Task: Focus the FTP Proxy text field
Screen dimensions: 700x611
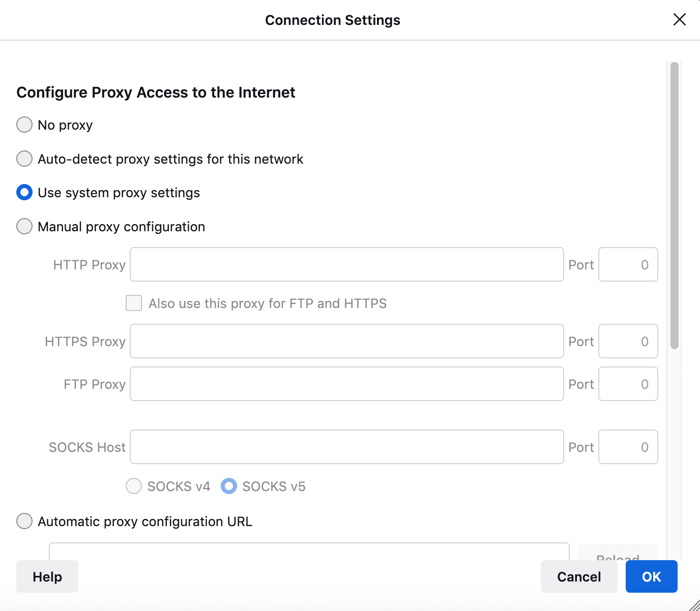Action: pyautogui.click(x=347, y=384)
